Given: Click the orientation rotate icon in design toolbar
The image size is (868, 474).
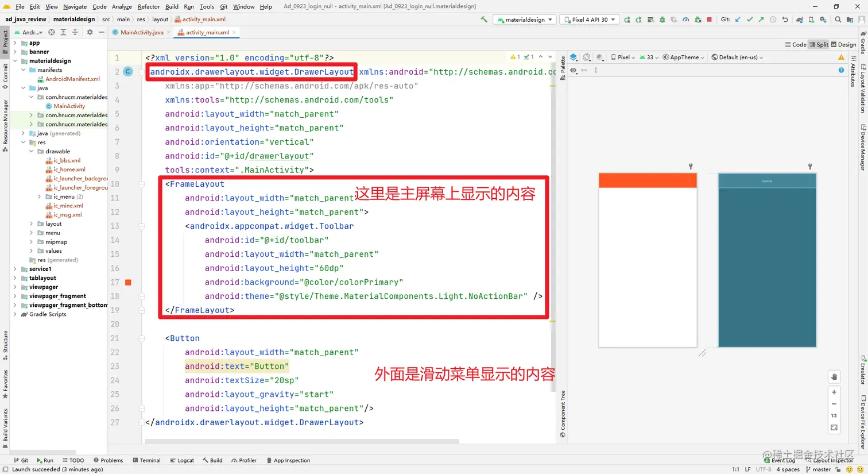Looking at the screenshot, I should [587, 57].
